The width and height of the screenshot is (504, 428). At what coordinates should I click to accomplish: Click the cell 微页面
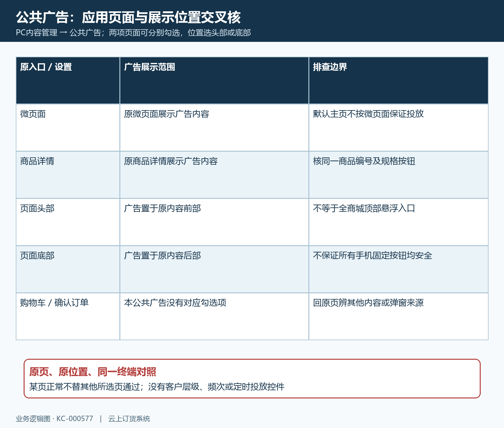point(68,127)
